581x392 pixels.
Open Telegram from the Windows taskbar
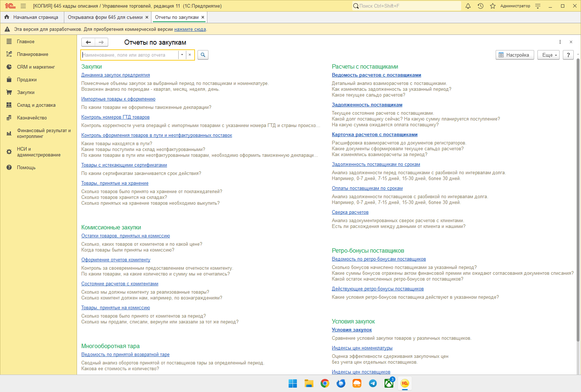[x=373, y=383]
